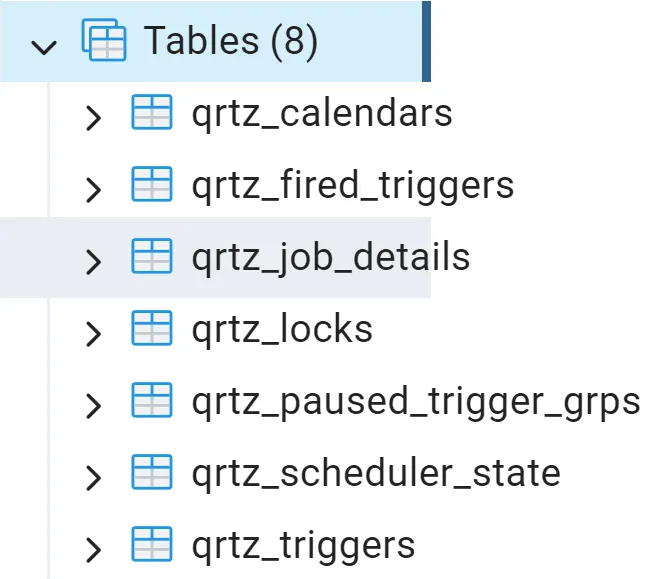Expand the qrtz_paused_trigger_grps node
This screenshot has height=579, width=654.
coord(93,406)
